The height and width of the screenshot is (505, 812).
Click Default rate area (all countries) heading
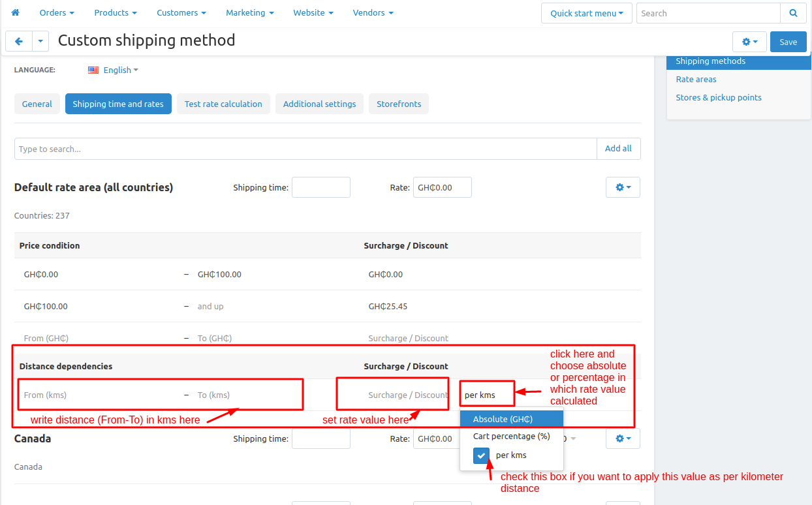click(93, 187)
